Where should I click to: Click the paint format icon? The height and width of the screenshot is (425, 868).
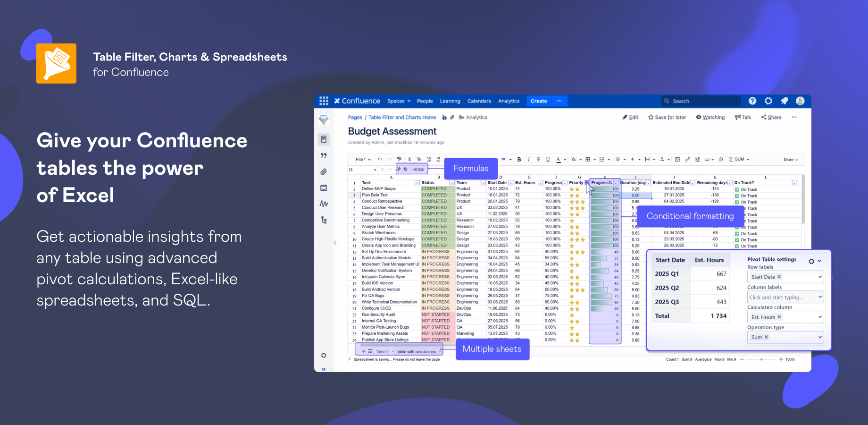coord(399,159)
